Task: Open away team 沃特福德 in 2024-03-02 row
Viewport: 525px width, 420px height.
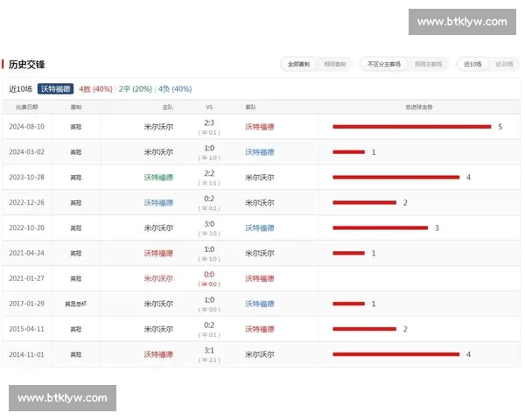Action: click(x=260, y=152)
